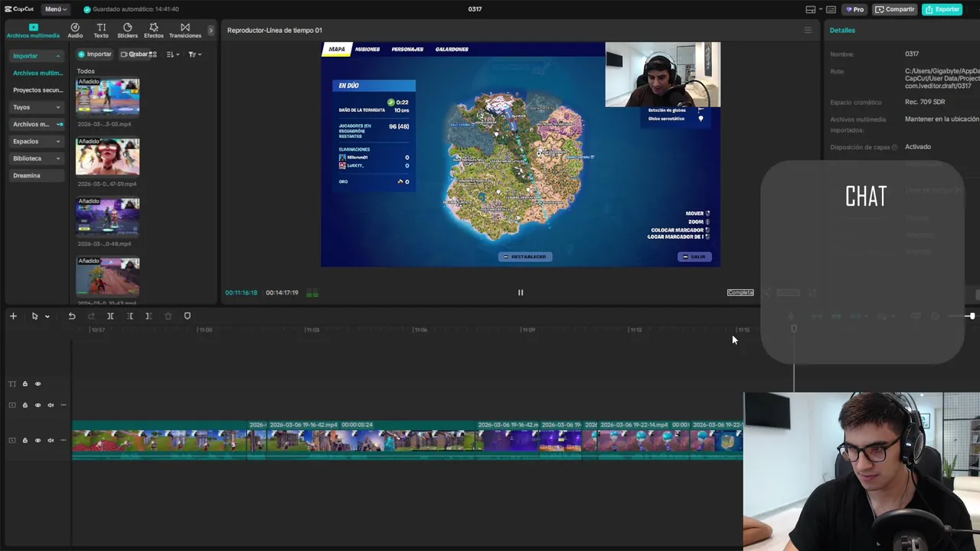Open main video track more options
The image size is (980, 551).
click(x=64, y=441)
